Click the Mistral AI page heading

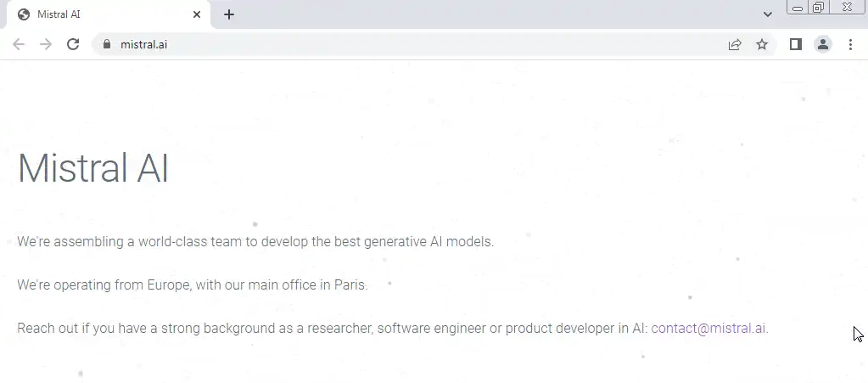93,168
